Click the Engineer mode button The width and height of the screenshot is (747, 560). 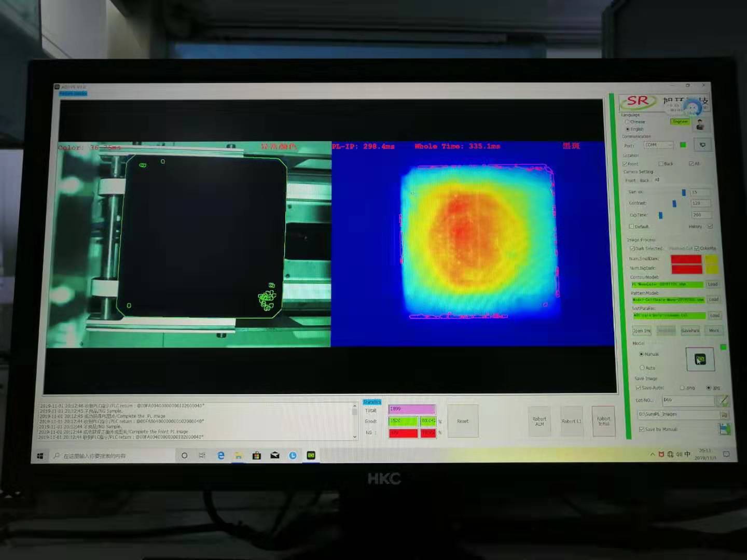pyautogui.click(x=680, y=122)
